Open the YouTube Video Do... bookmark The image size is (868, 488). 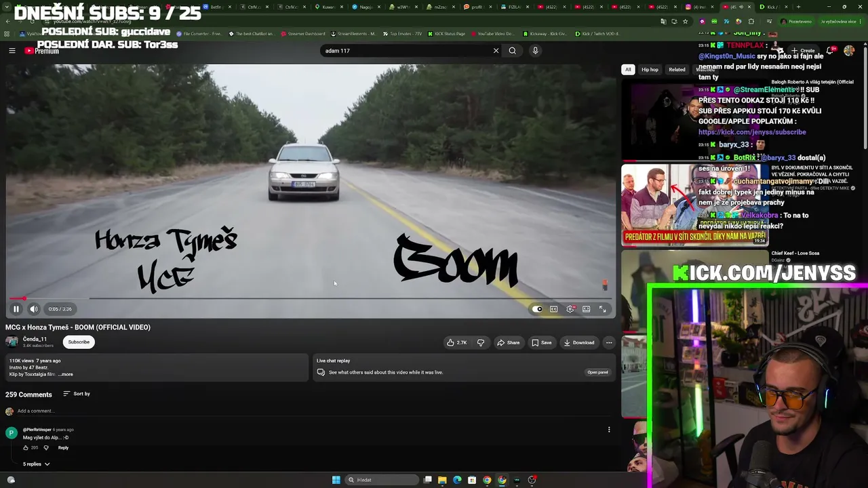pyautogui.click(x=492, y=34)
